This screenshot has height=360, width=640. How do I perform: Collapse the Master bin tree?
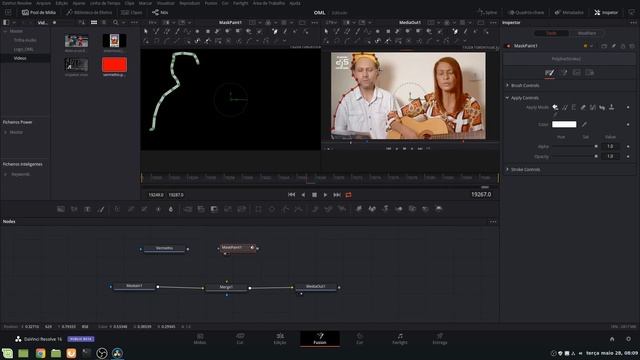[5, 31]
